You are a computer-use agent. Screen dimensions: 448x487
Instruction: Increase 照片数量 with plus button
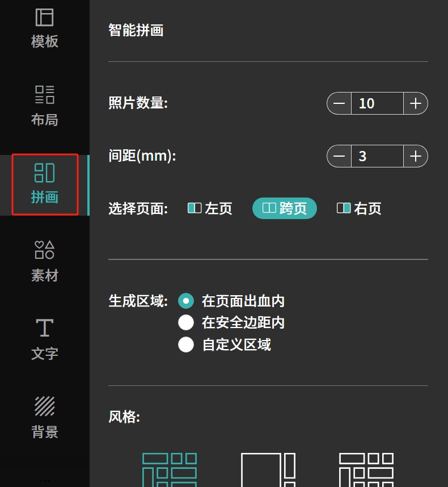416,103
